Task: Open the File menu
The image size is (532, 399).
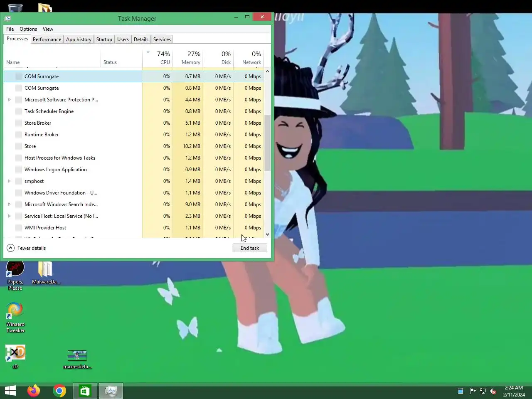Action: tap(10, 29)
